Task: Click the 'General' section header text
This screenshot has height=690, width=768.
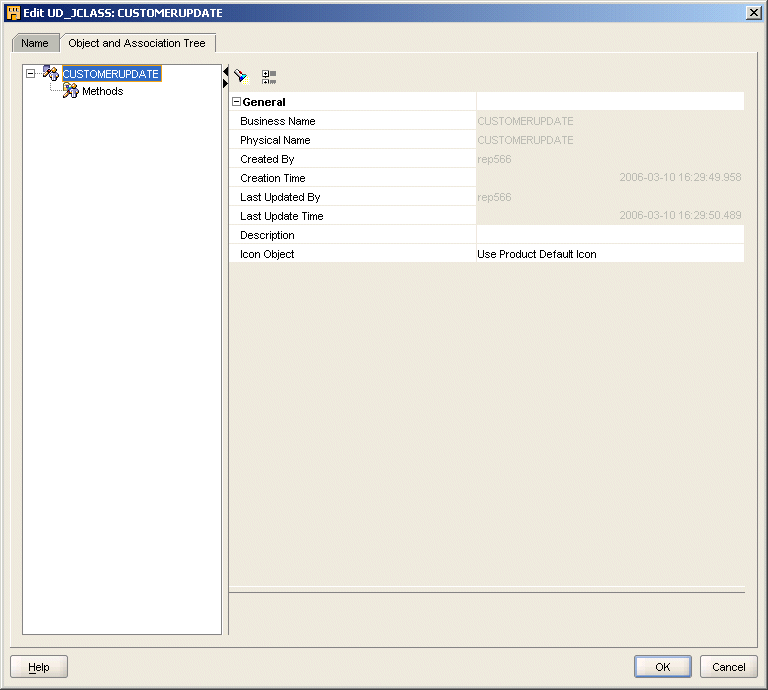Action: (264, 102)
